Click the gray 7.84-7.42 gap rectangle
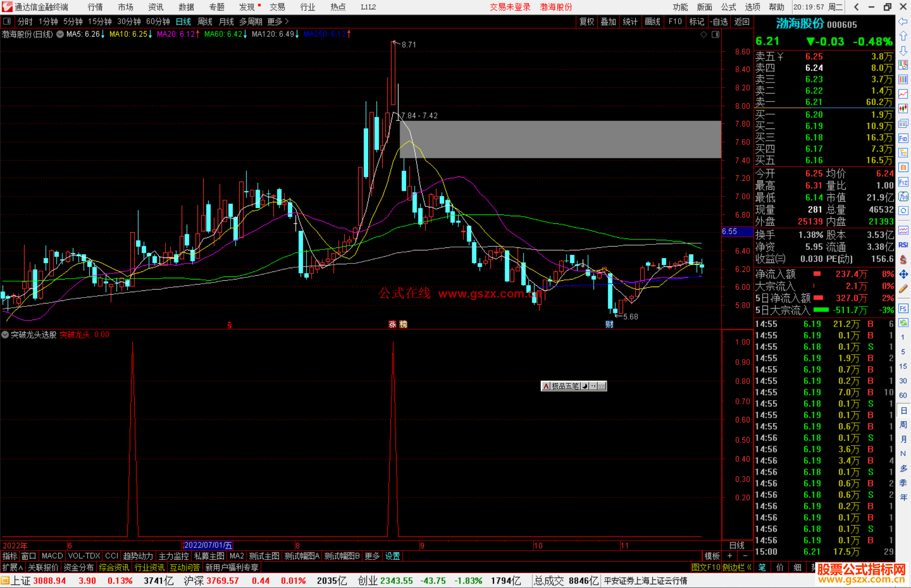The width and height of the screenshot is (911, 588). click(x=561, y=140)
